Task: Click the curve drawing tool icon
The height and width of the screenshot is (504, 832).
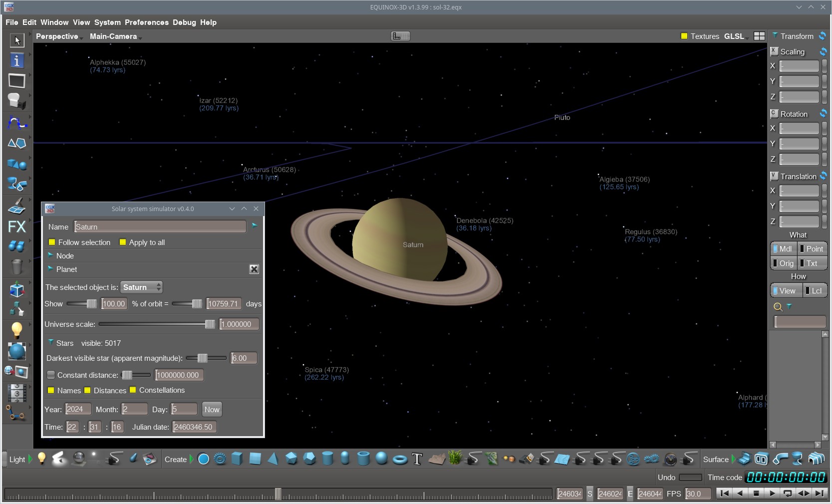Action: (16, 122)
